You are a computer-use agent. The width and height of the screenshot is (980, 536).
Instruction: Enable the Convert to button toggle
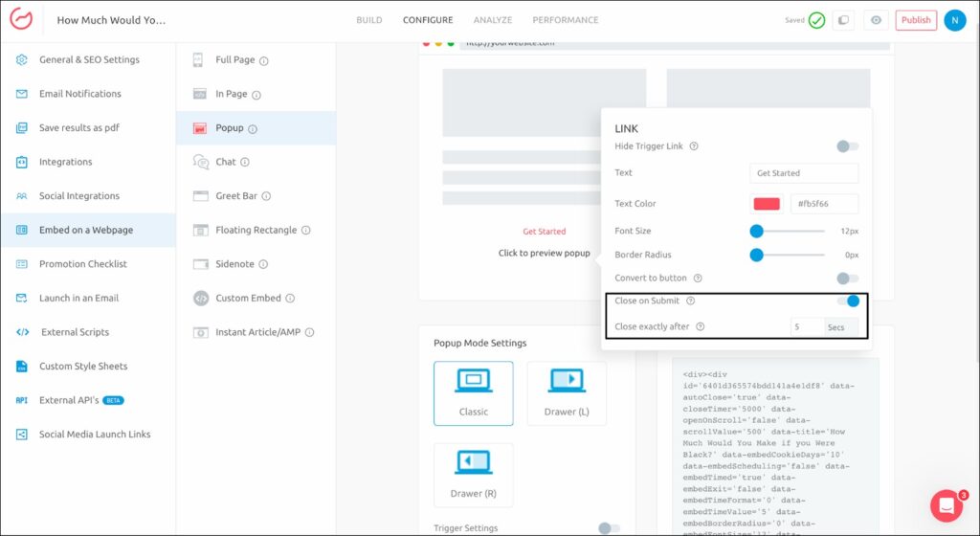847,279
